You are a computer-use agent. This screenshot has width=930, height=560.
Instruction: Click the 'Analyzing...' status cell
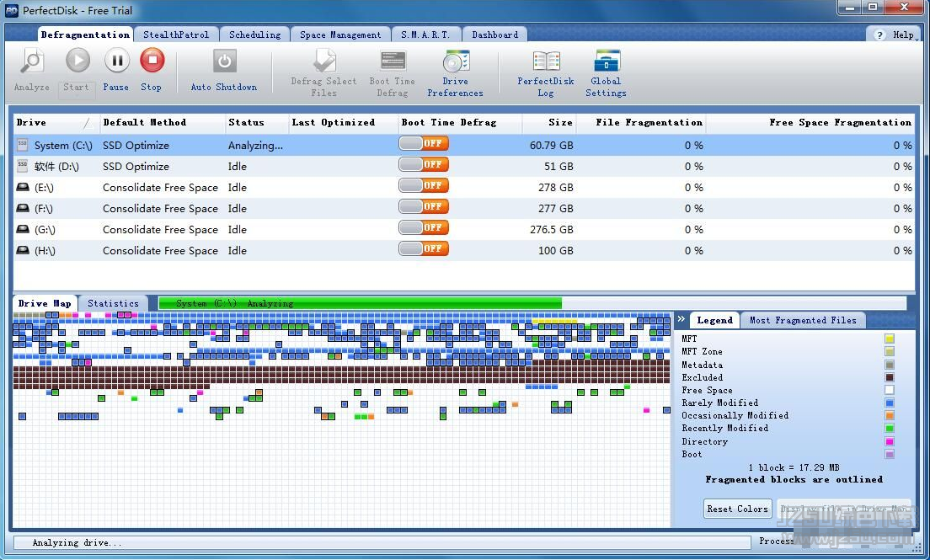click(x=255, y=146)
